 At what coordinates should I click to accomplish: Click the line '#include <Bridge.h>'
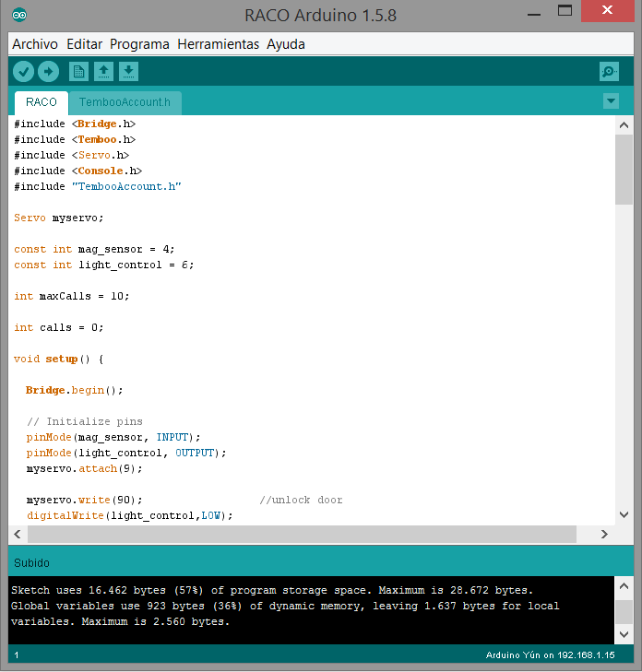75,124
